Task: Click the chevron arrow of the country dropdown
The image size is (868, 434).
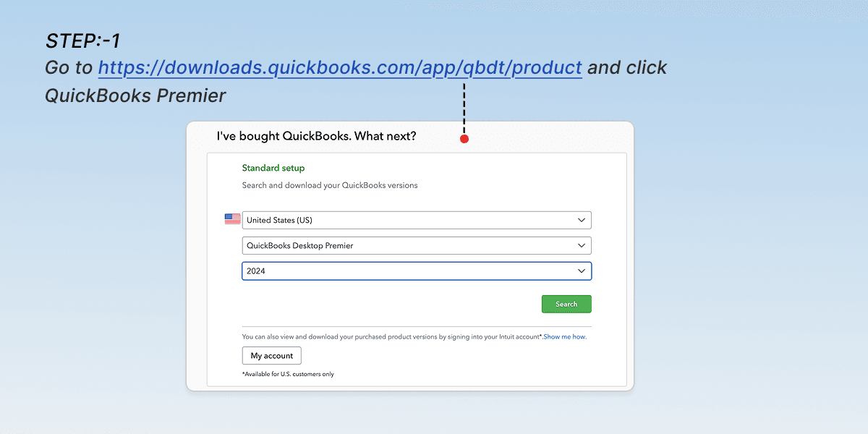Action: [582, 220]
